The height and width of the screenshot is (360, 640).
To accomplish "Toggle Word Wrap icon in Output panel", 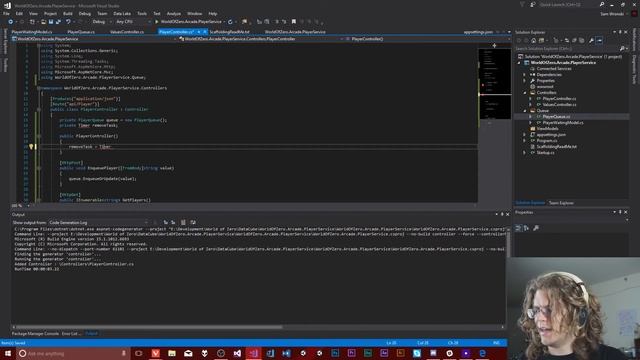I will click(193, 222).
